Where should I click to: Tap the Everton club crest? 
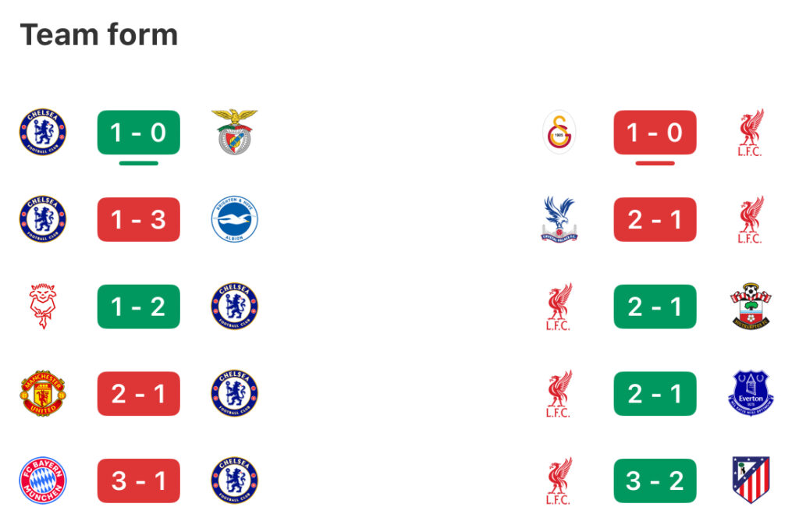point(750,393)
